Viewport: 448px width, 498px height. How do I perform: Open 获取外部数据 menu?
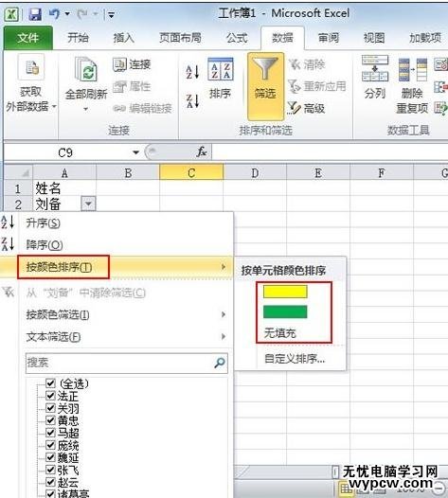pyautogui.click(x=31, y=84)
